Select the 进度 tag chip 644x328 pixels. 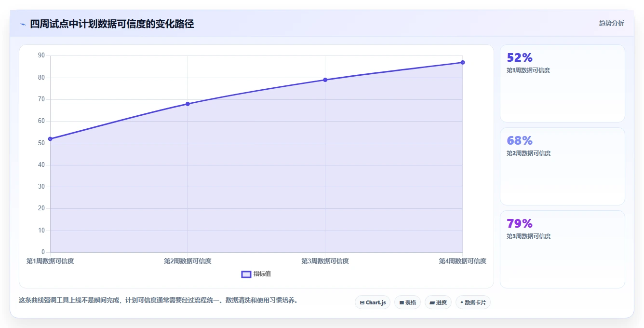438,302
